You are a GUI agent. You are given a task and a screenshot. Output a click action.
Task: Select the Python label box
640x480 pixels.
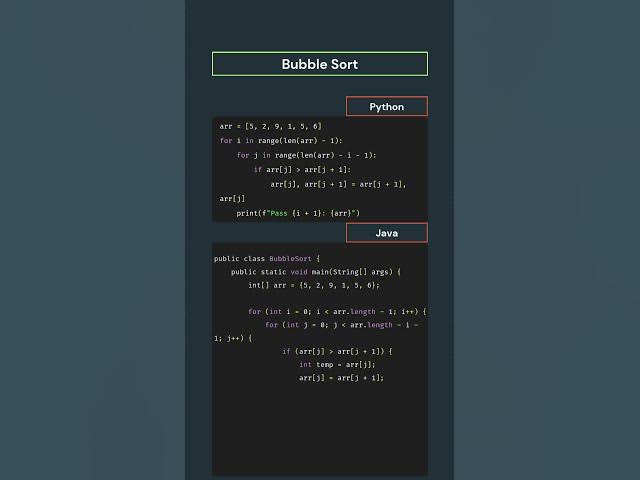click(x=387, y=107)
